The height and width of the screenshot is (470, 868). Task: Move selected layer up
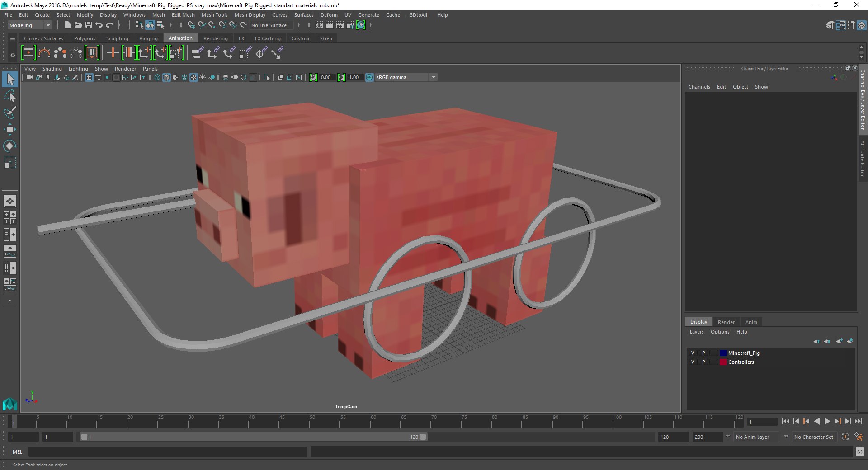[816, 341]
